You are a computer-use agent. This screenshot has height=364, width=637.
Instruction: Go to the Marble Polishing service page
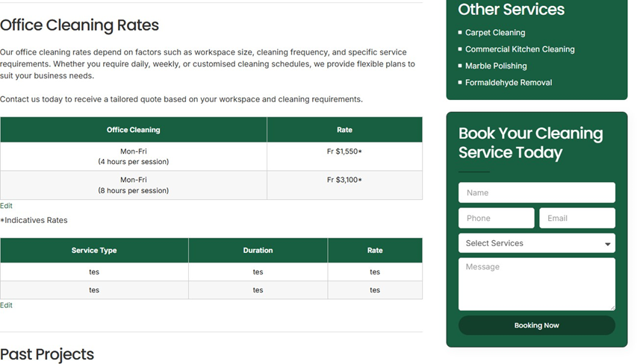495,66
